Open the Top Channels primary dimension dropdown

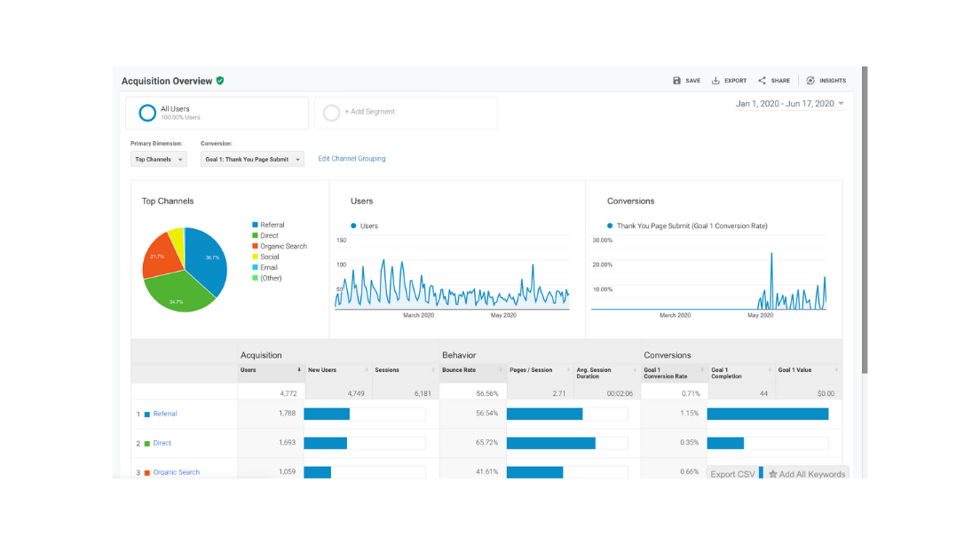pyautogui.click(x=159, y=160)
